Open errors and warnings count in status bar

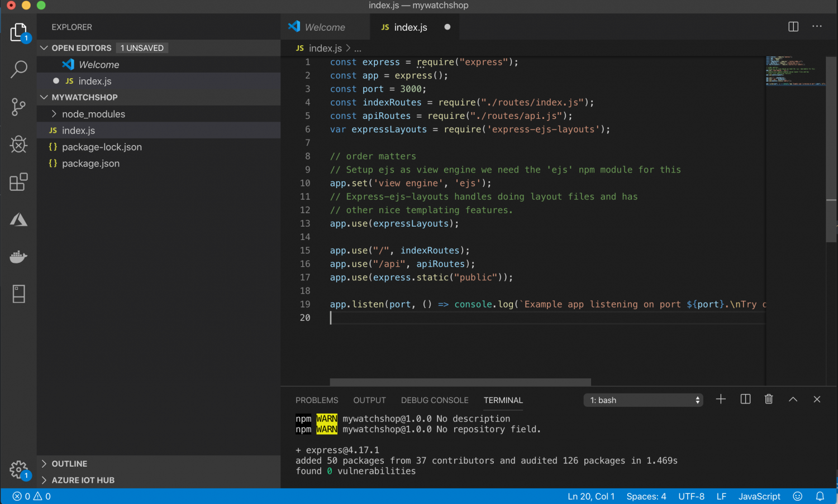[x=32, y=496]
